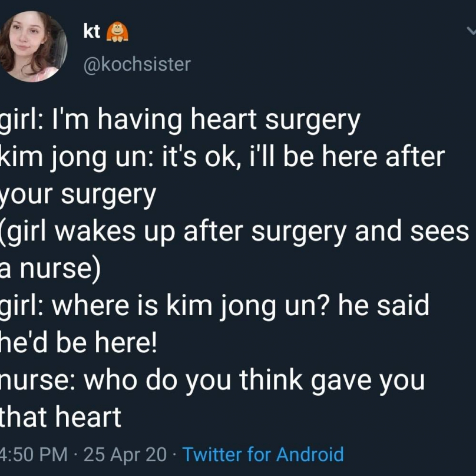The width and height of the screenshot is (476, 476).
Task: Click the words 'heart surgery' in first line
Action: click(275, 120)
